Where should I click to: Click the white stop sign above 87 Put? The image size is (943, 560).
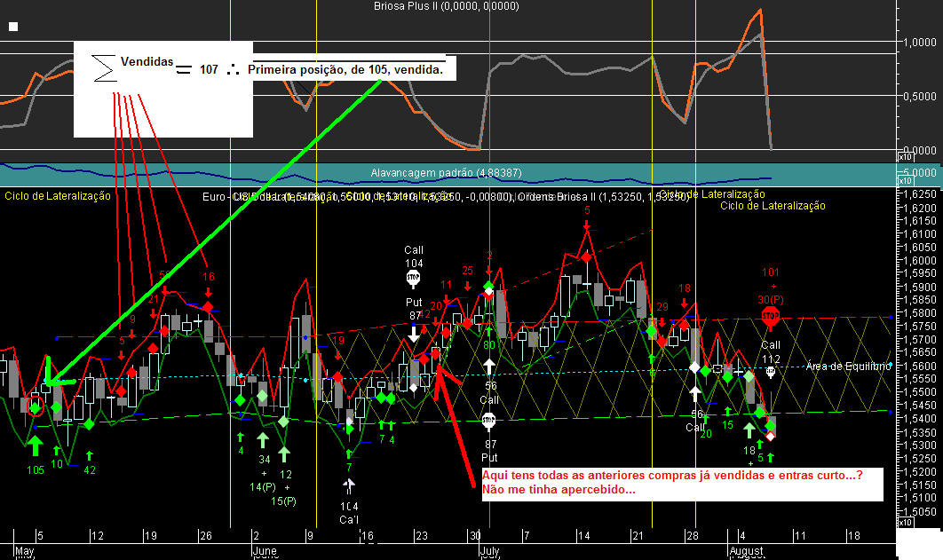pyautogui.click(x=489, y=420)
